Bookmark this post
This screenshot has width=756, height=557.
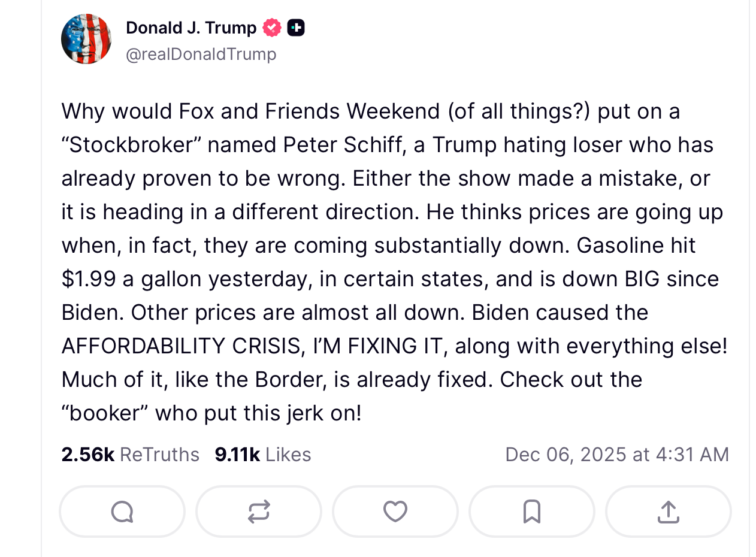tap(532, 511)
